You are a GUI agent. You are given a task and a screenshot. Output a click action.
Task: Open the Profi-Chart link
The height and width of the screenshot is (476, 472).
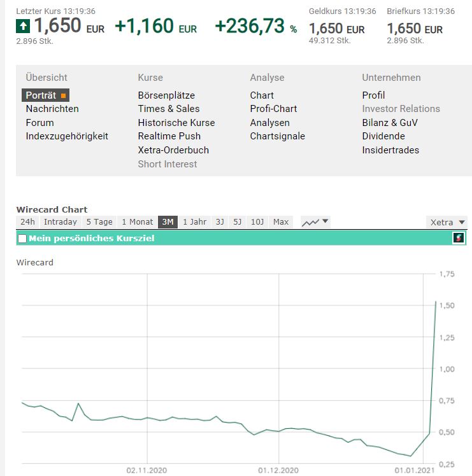[273, 109]
